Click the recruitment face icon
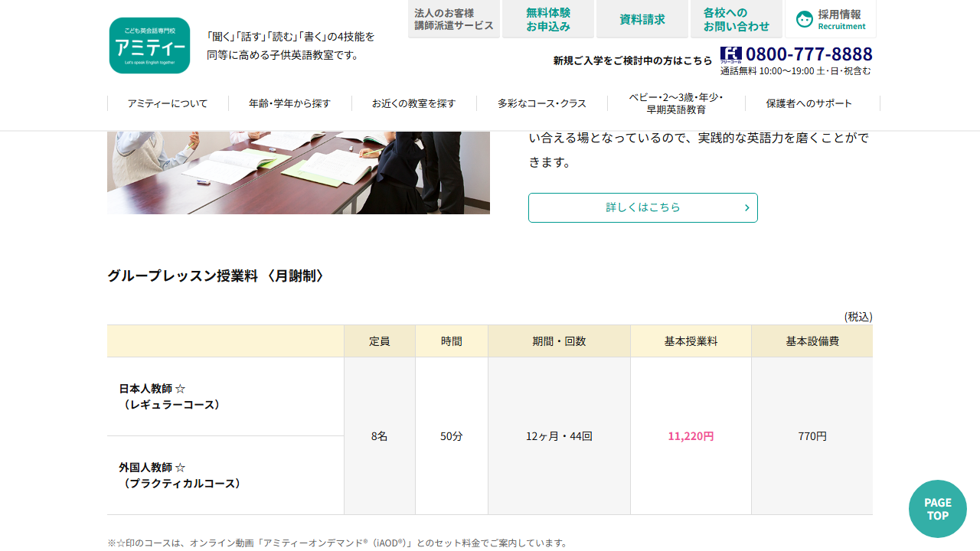 [x=805, y=19]
